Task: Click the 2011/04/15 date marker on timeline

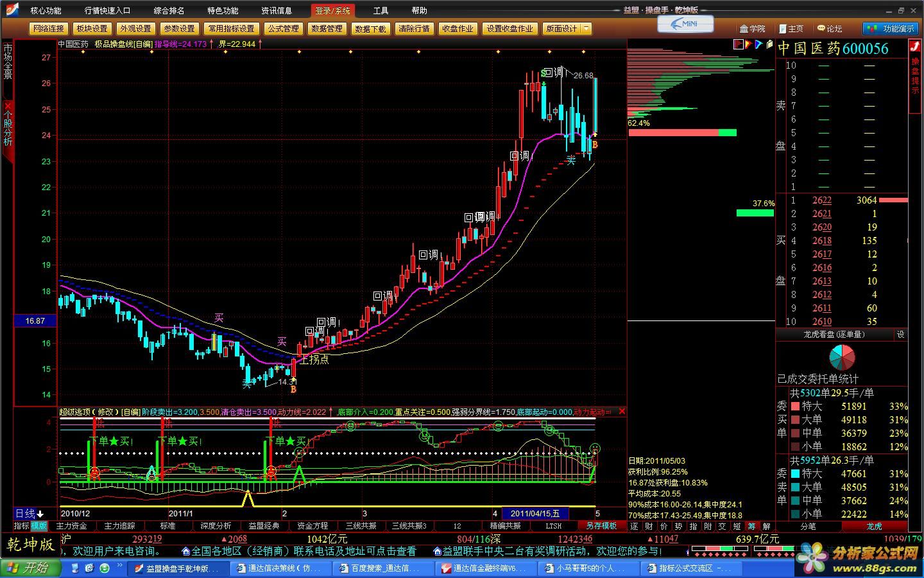Action: point(536,514)
